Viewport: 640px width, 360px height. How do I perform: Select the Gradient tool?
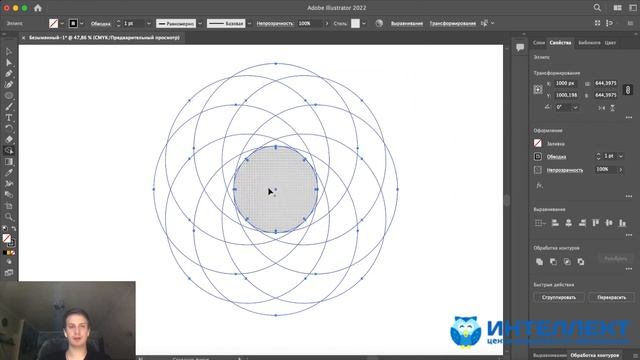coord(9,162)
